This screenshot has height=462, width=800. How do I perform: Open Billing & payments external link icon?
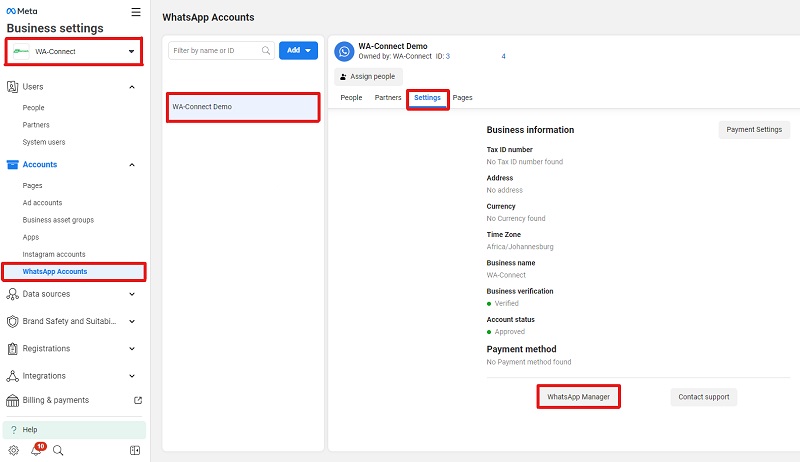[138, 400]
